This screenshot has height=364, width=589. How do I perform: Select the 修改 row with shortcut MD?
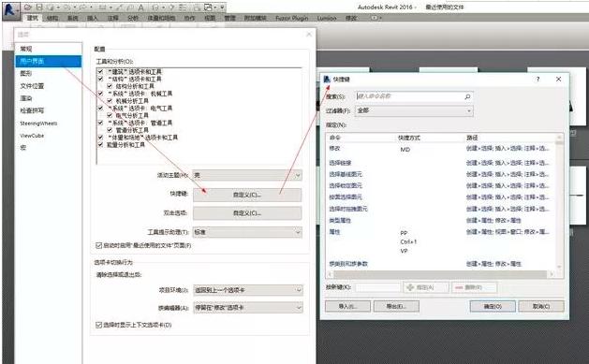[x=441, y=149]
